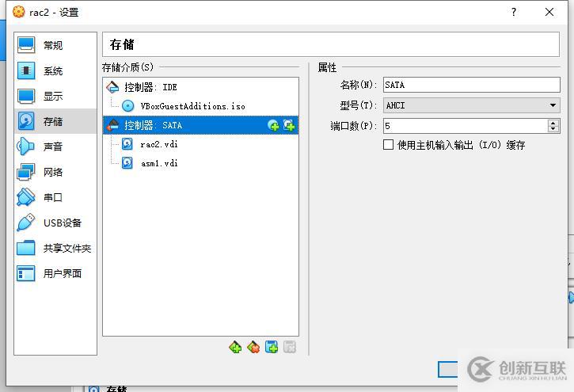Click disabled remove attachment icon
This screenshot has height=392, width=574.
(x=290, y=347)
